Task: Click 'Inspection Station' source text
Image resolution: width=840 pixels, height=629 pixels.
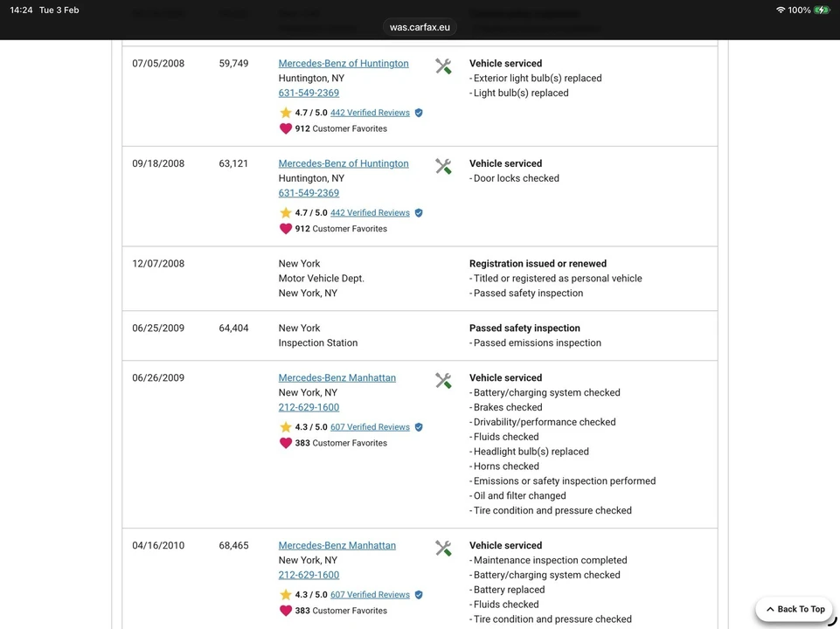Action: 317,342
